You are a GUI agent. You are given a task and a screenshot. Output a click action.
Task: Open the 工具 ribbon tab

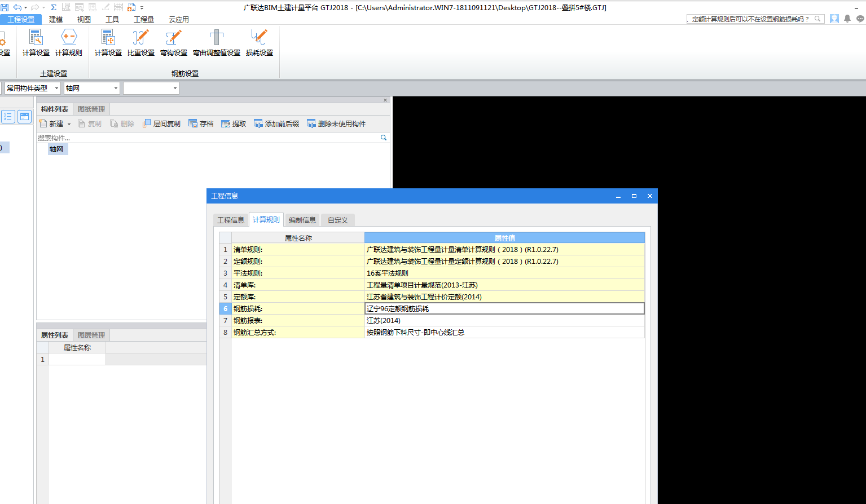tap(112, 19)
